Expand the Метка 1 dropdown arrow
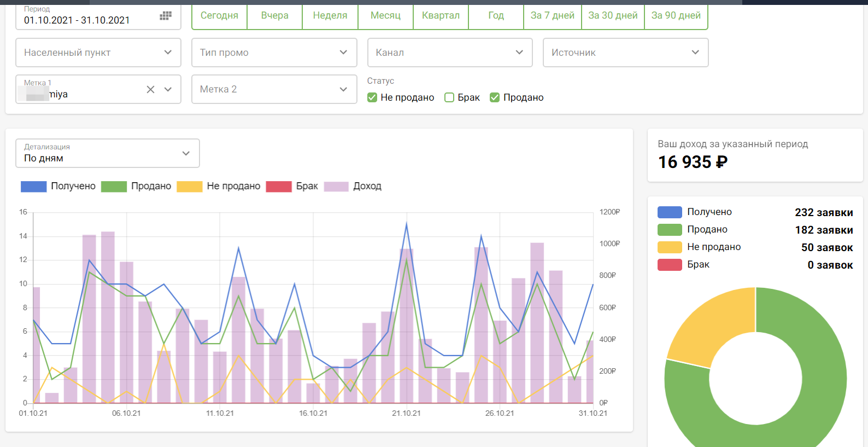 (168, 89)
